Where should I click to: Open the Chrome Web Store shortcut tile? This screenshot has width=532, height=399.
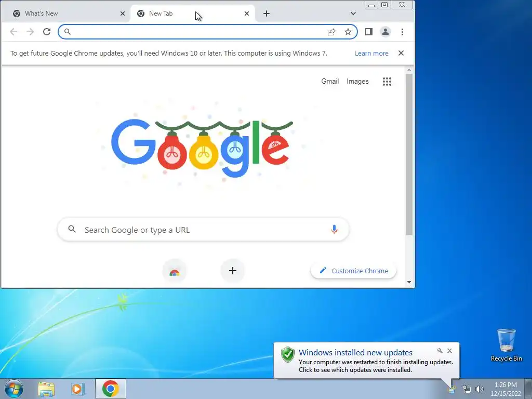[175, 271]
